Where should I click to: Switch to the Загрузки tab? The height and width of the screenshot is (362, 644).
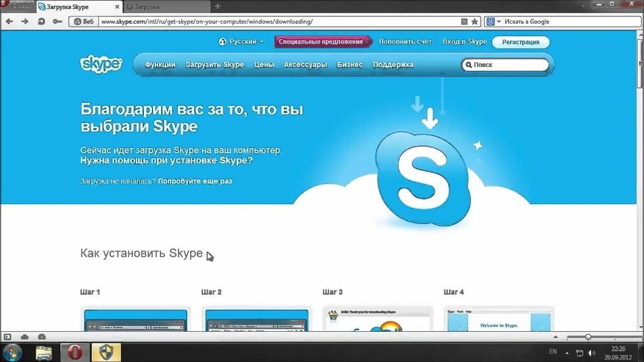167,7
